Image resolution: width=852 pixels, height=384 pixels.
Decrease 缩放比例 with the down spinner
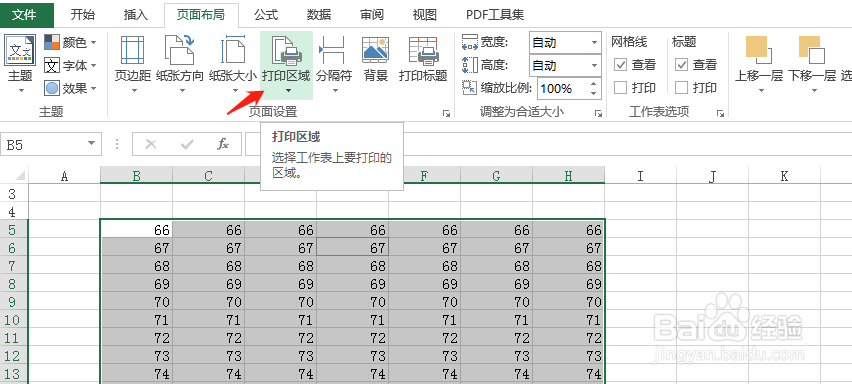[593, 93]
